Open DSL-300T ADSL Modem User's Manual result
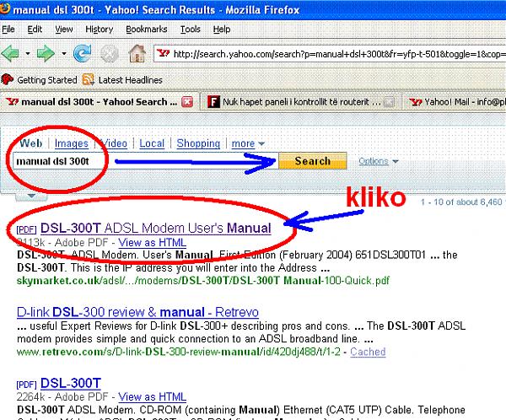This screenshot has height=420, width=506. point(155,228)
